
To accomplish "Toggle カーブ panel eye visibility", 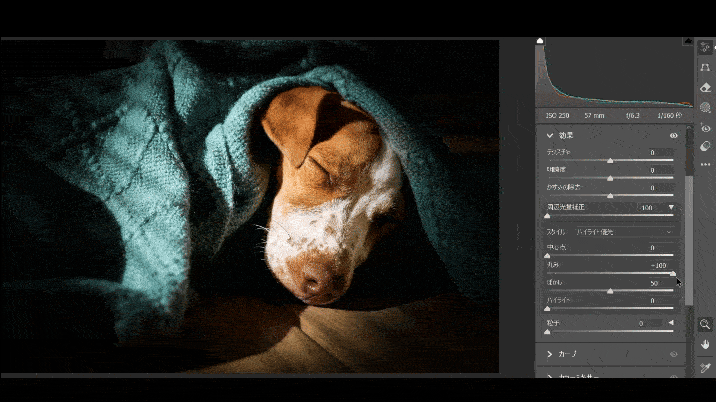I will click(x=674, y=354).
